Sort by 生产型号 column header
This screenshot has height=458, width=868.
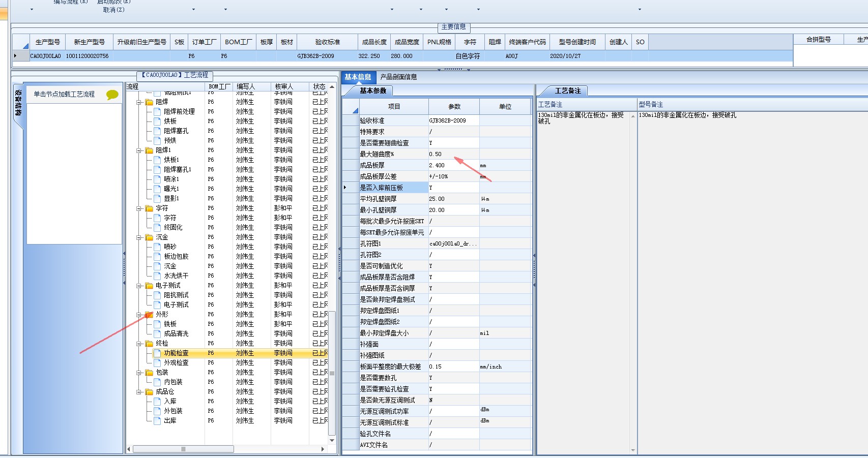(48, 42)
